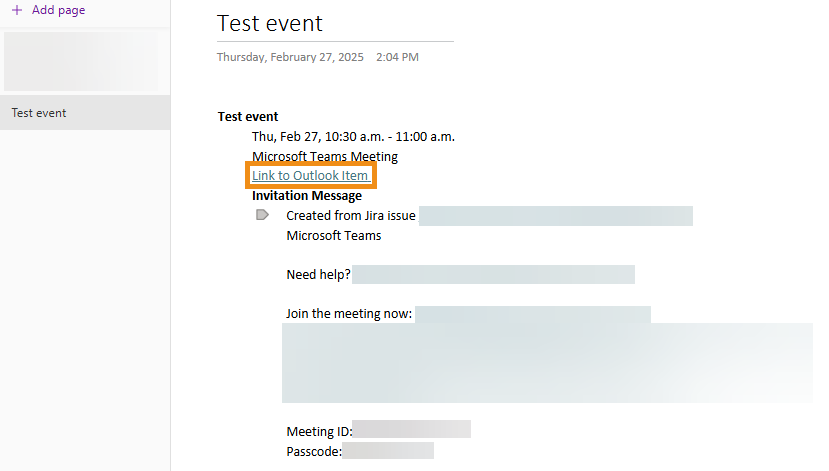Click the gray tag icon beside Jira line

(262, 215)
